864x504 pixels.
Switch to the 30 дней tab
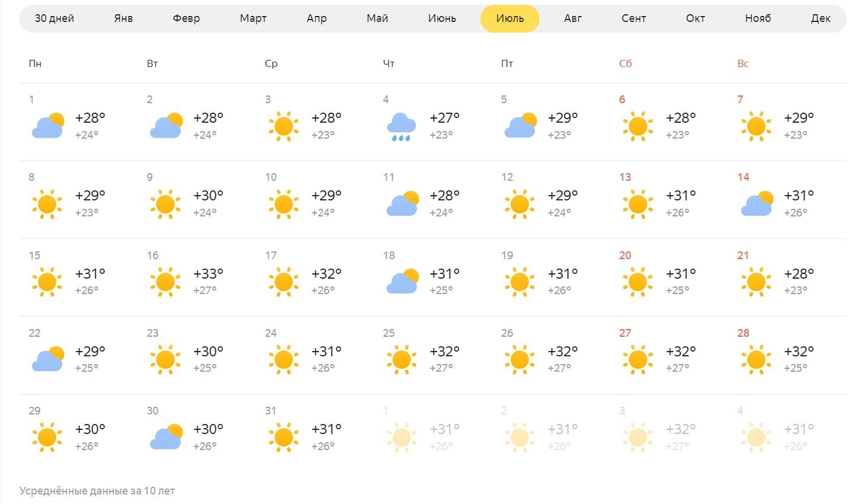55,18
